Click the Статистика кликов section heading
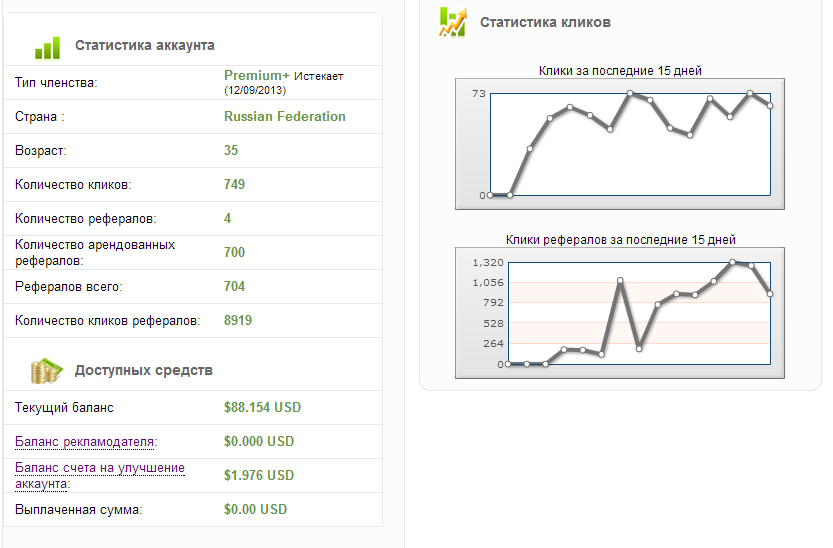The image size is (833, 548). pyautogui.click(x=545, y=22)
